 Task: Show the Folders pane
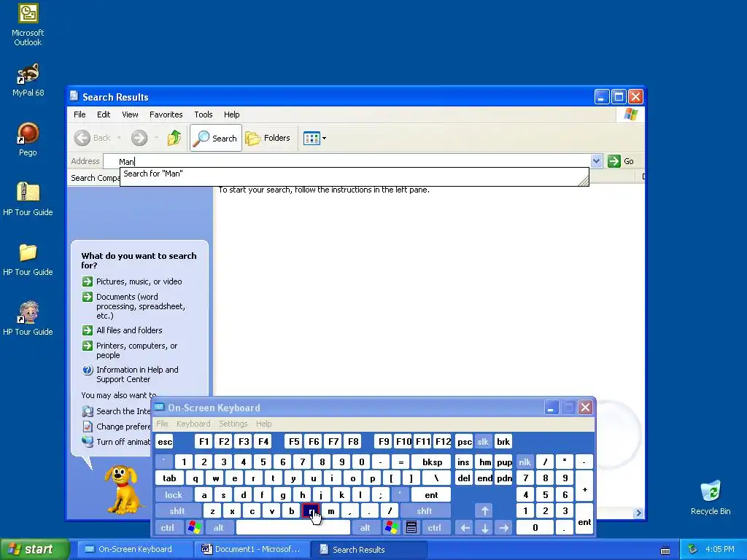click(268, 138)
